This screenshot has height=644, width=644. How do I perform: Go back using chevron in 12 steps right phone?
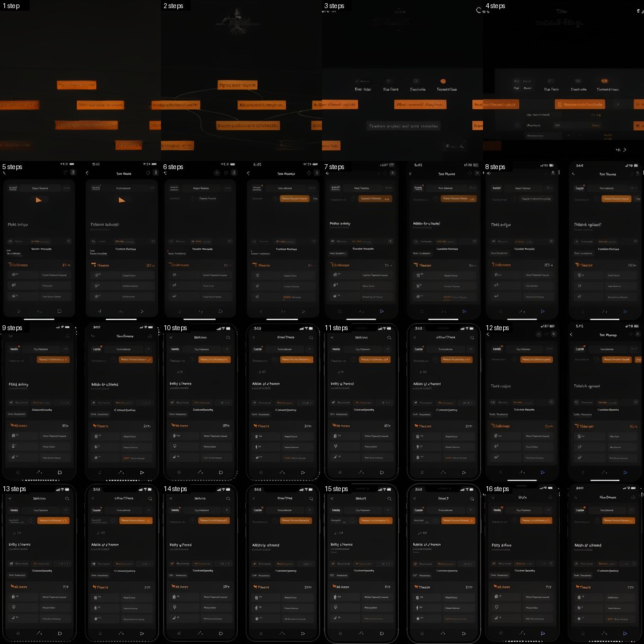pos(571,335)
